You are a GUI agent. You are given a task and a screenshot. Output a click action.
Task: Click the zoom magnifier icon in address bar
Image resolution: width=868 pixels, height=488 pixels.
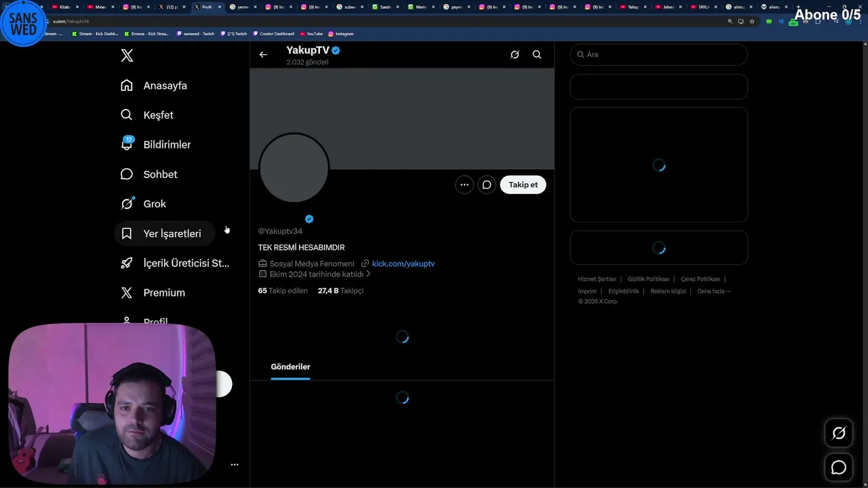[730, 21]
